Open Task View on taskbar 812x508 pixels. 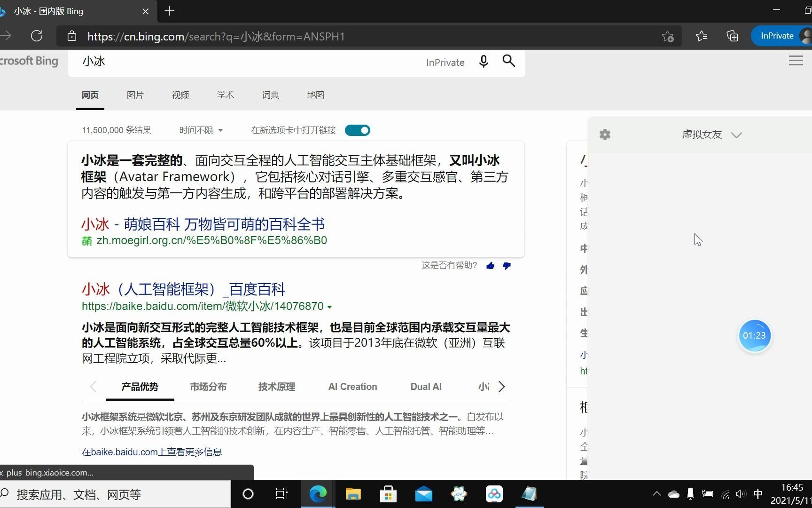(x=282, y=494)
